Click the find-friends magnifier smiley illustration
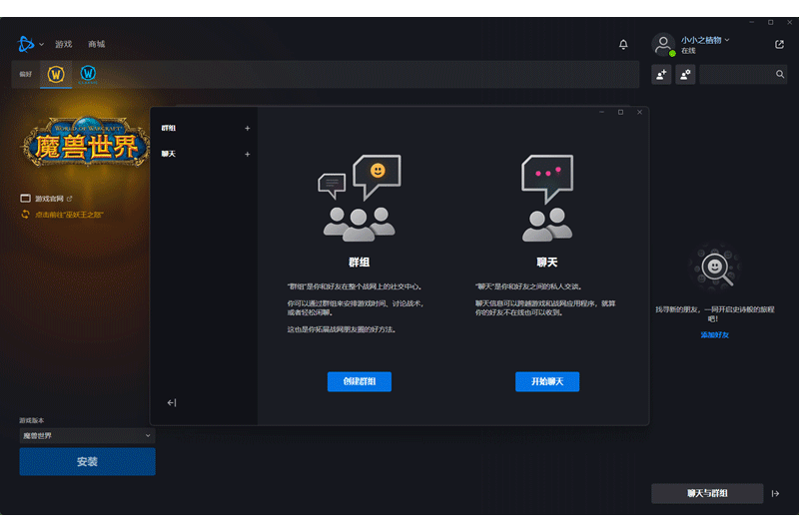The image size is (799, 532). click(714, 267)
